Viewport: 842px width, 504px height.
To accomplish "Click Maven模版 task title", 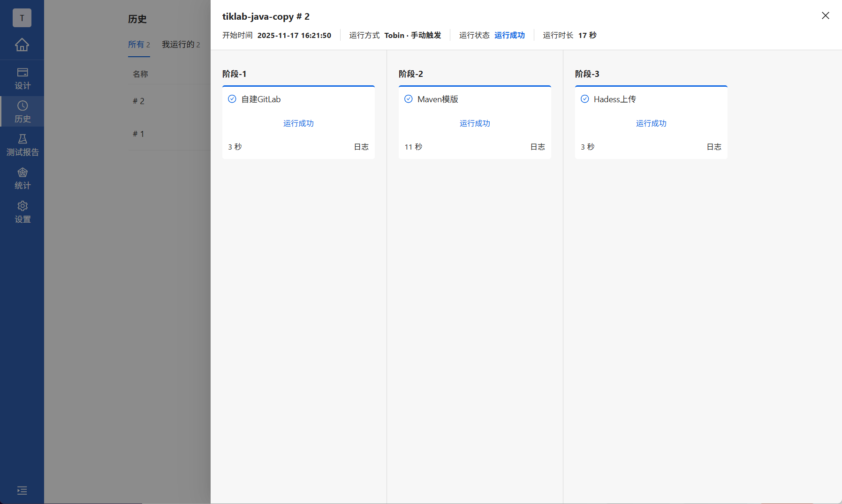I will tap(438, 99).
